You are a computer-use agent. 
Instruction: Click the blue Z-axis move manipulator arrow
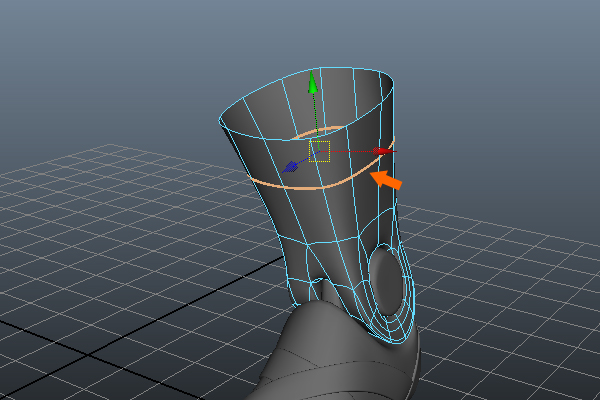(x=290, y=167)
